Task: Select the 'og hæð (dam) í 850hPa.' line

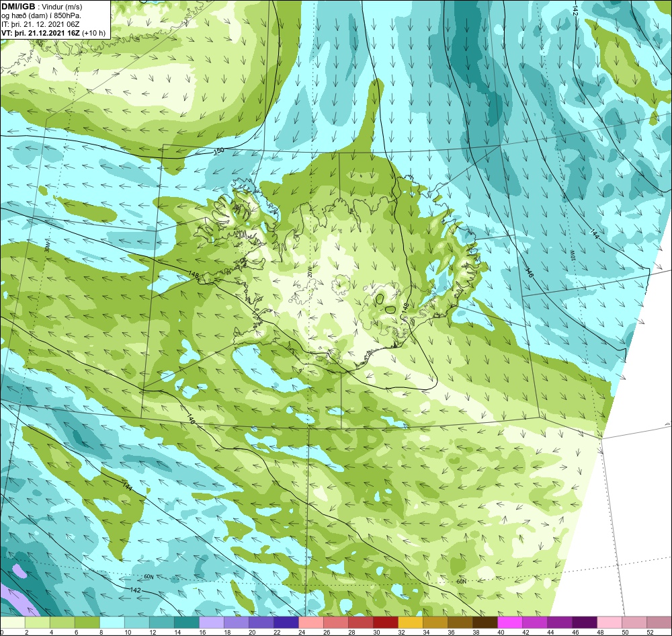Action: pyautogui.click(x=42, y=16)
